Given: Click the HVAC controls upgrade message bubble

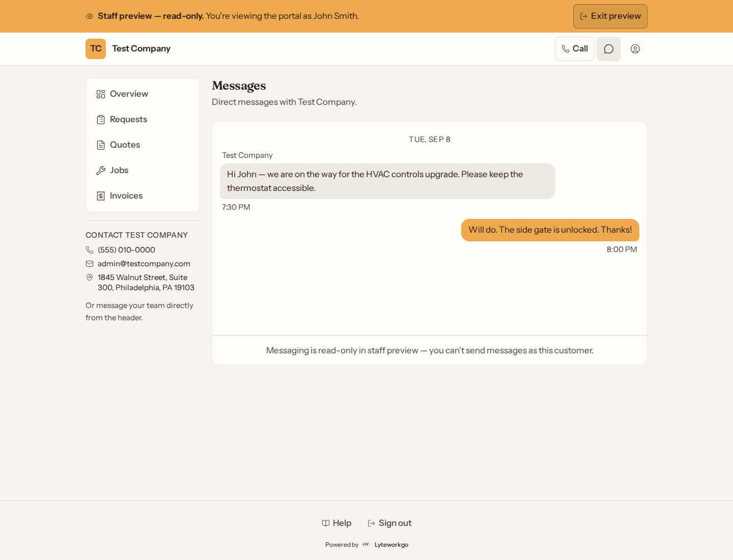Looking at the screenshot, I should 387,181.
